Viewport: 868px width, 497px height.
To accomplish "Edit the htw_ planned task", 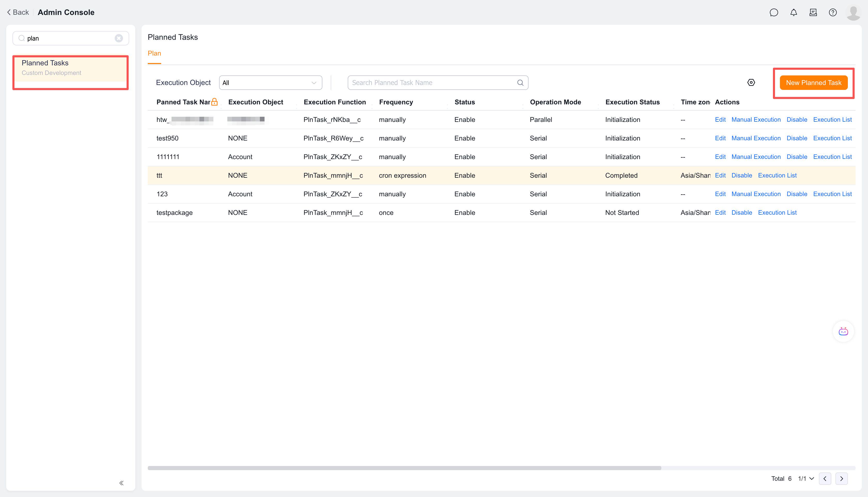I will (x=720, y=119).
